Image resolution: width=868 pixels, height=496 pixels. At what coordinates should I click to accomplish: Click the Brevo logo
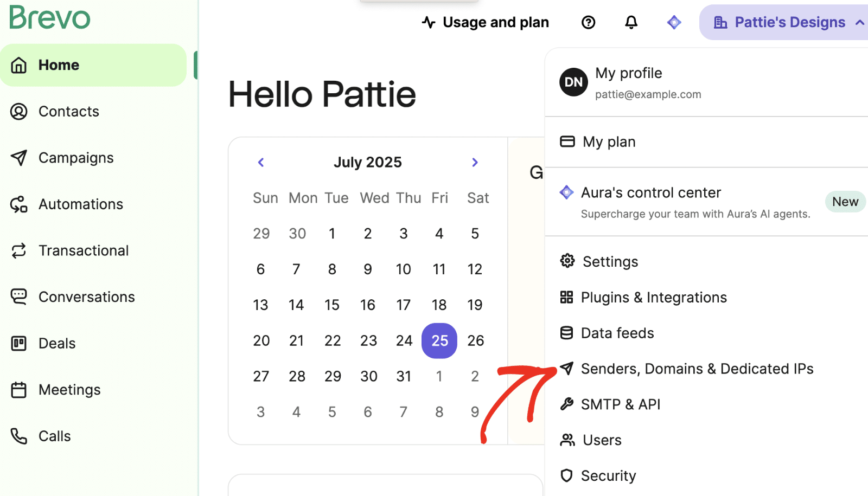[x=50, y=18]
